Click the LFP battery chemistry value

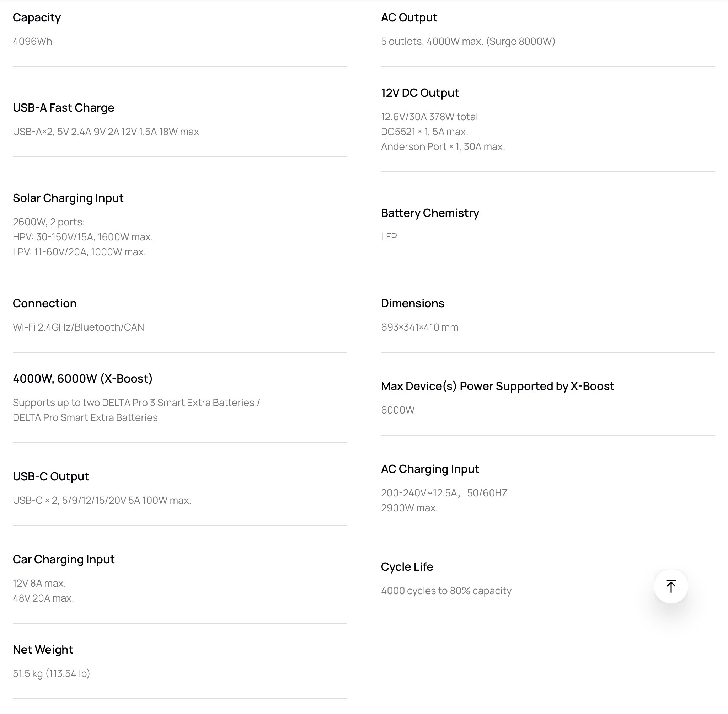(389, 237)
